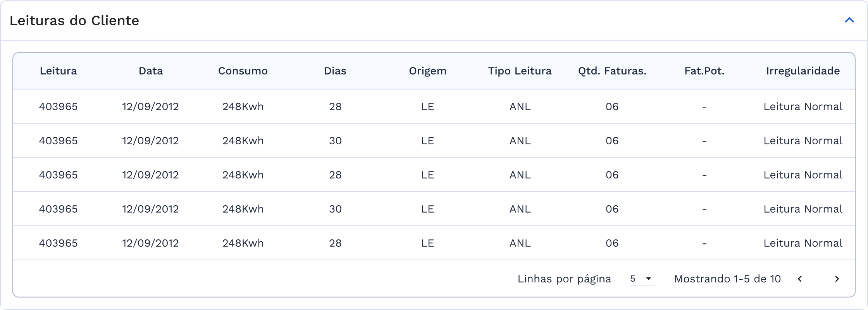Click the Consumo column header

coord(243,71)
